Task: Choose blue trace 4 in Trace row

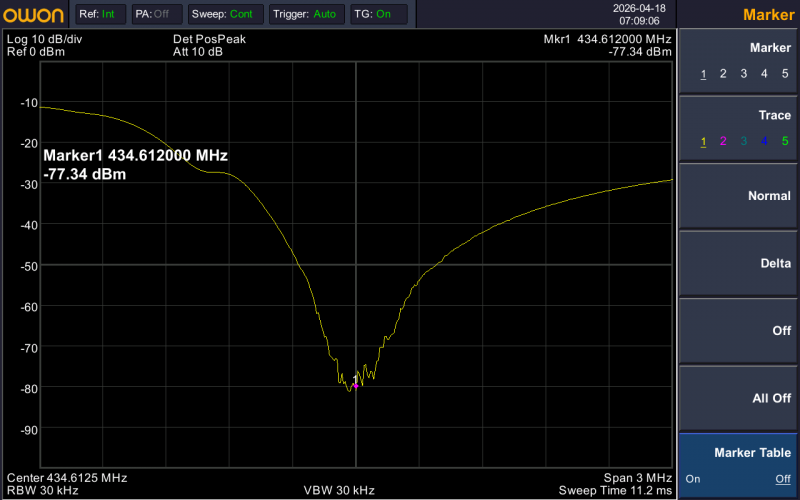Action: pos(765,141)
